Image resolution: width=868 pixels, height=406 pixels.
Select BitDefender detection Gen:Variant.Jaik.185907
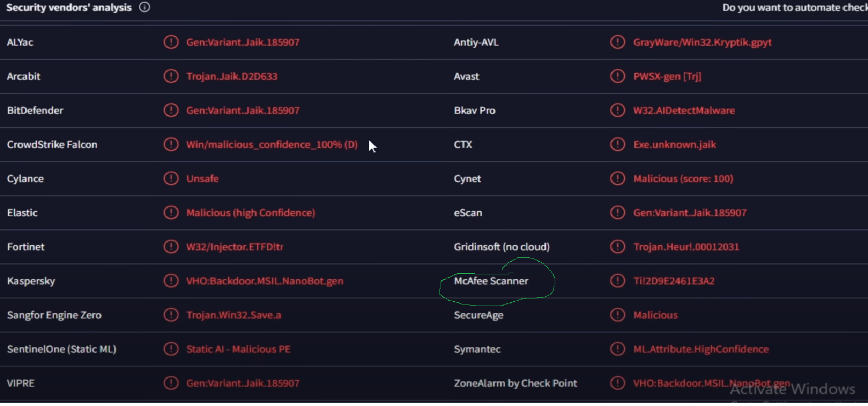[243, 110]
